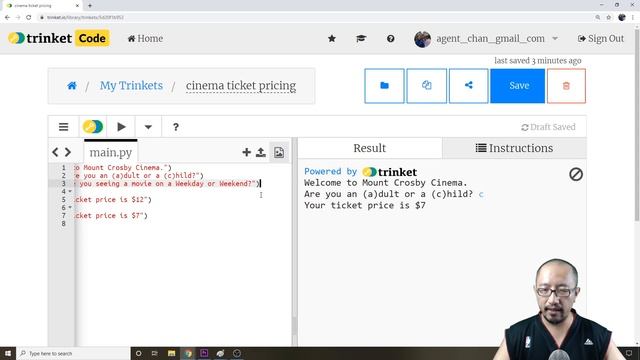Click the 'last saved 3 minutes ago' text
The image size is (640, 360).
coord(538,61)
